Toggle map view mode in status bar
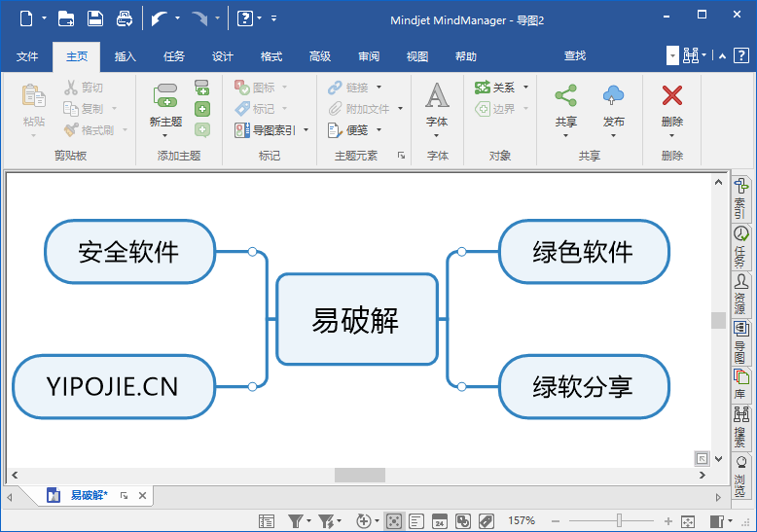Image resolution: width=757 pixels, height=532 pixels. coord(393,521)
